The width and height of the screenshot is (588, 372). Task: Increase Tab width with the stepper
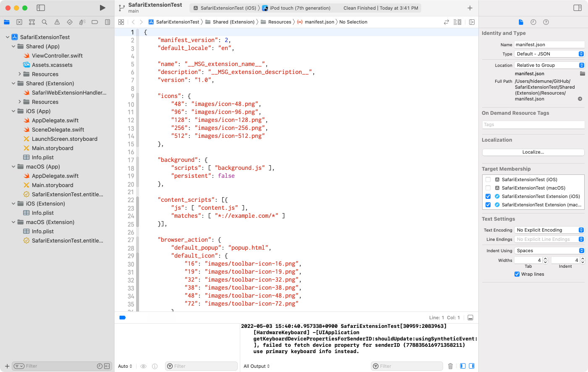(x=545, y=259)
